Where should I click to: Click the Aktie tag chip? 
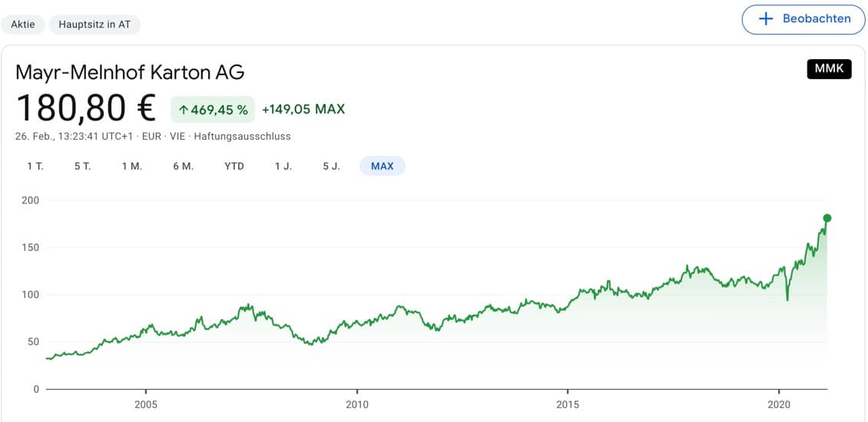pos(23,25)
